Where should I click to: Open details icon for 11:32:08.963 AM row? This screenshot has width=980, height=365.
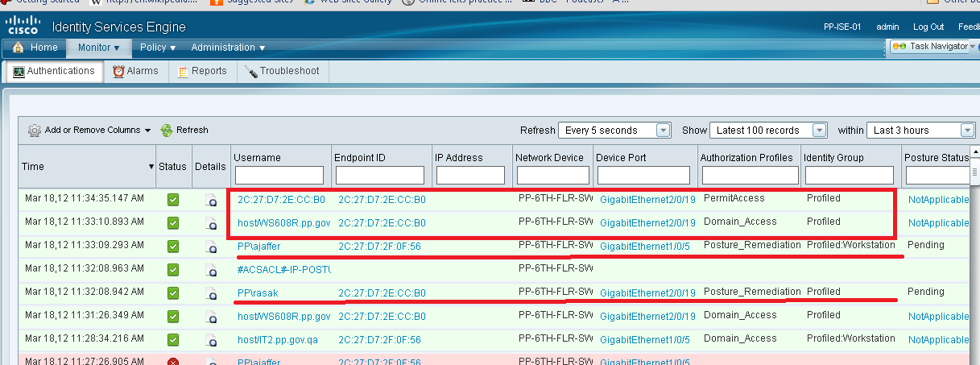click(x=211, y=270)
